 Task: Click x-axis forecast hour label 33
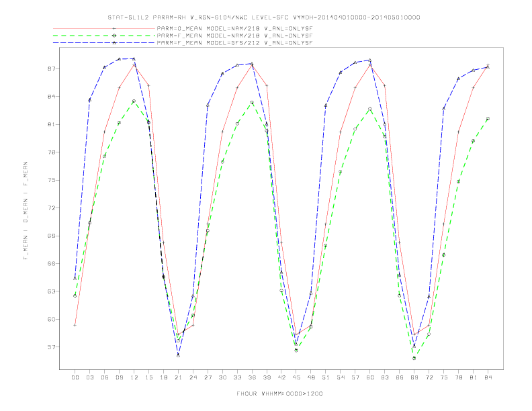pyautogui.click(x=237, y=377)
